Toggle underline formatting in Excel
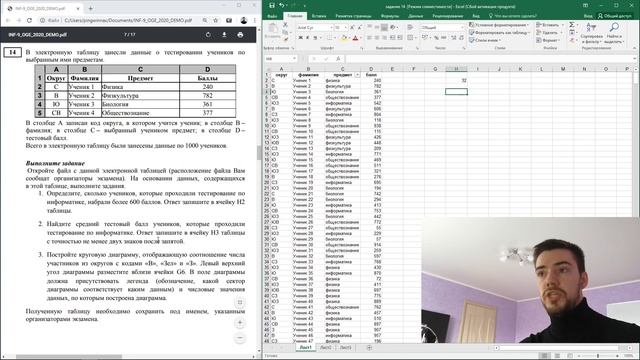Screen dimensions: 640x360 tap(315, 38)
